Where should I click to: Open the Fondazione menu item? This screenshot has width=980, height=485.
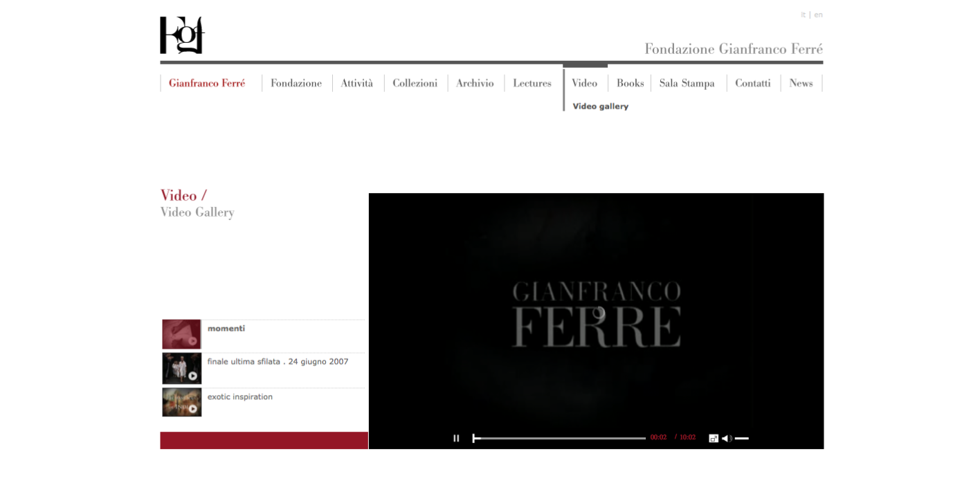pyautogui.click(x=296, y=83)
